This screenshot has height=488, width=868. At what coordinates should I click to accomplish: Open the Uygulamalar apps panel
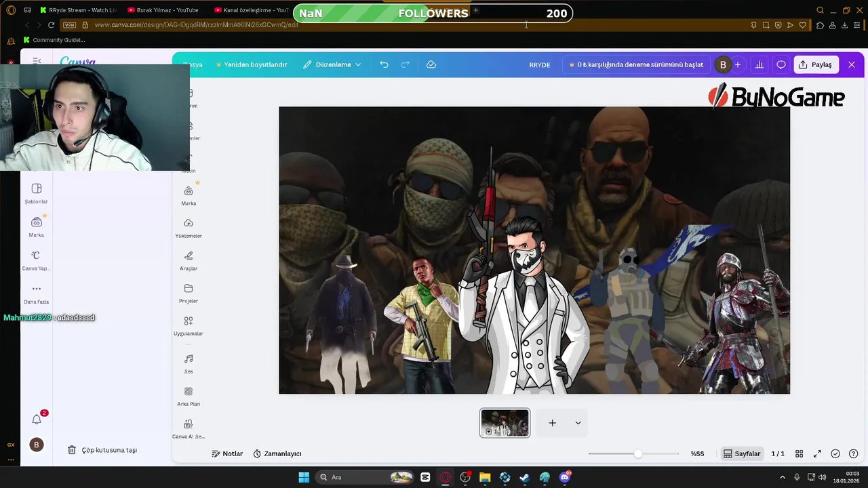189,326
